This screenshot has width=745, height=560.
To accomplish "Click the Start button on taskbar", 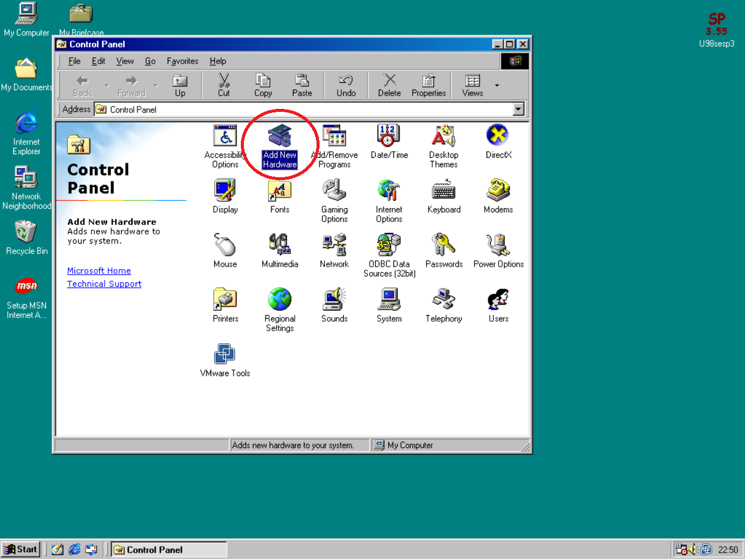I will coord(21,549).
